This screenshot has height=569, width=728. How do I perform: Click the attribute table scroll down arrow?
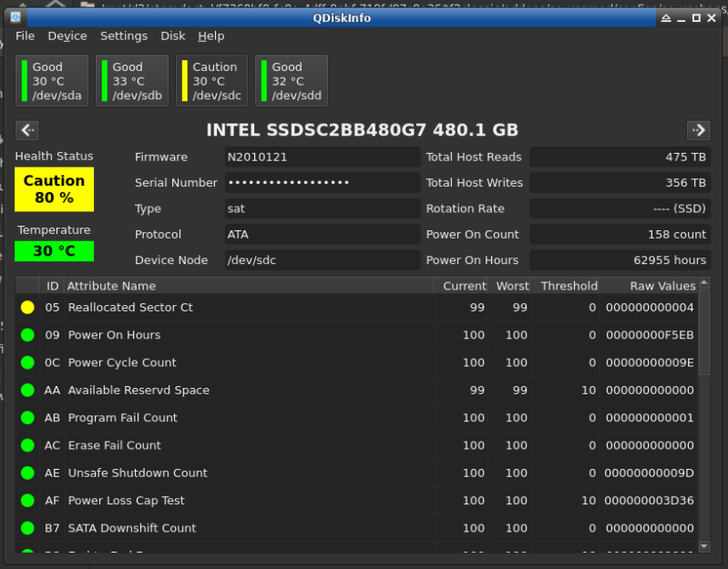click(x=704, y=546)
